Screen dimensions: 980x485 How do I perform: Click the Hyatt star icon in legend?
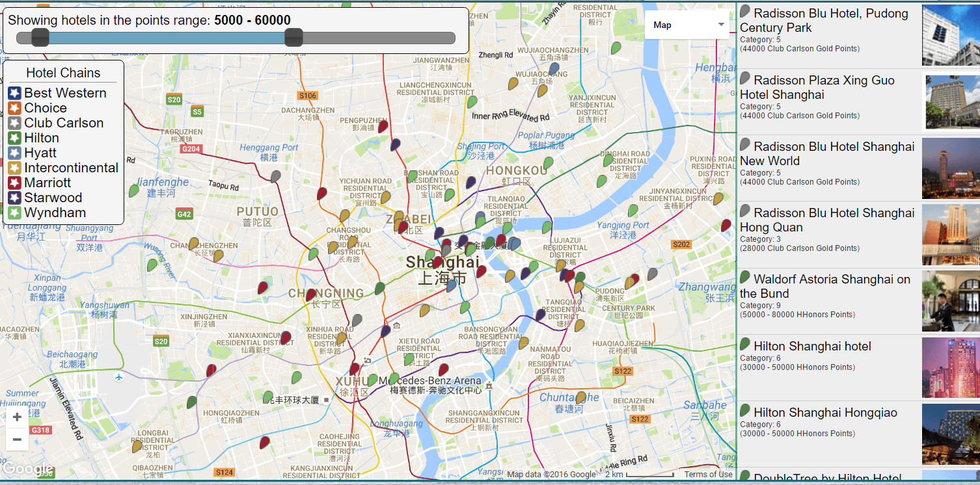14,153
